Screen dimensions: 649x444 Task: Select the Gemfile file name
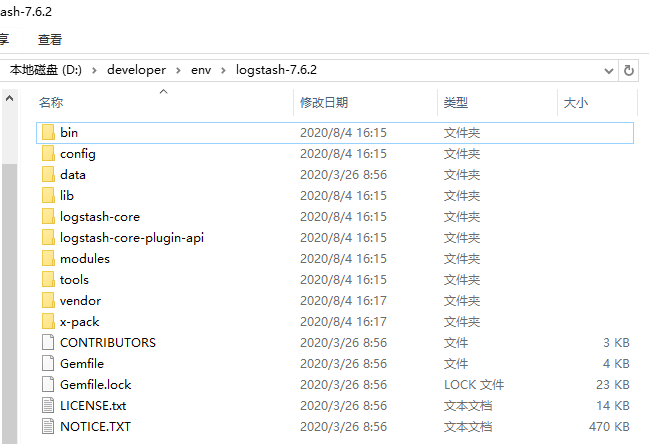(82, 364)
